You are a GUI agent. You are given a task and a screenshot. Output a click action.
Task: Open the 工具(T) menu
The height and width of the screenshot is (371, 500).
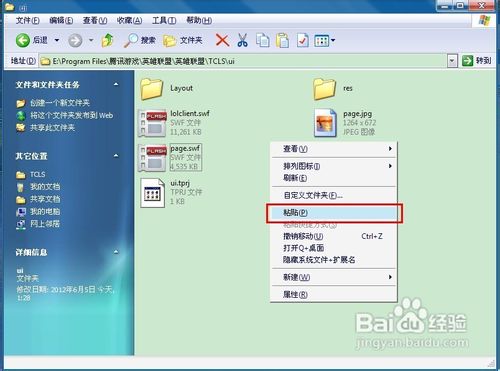(164, 21)
